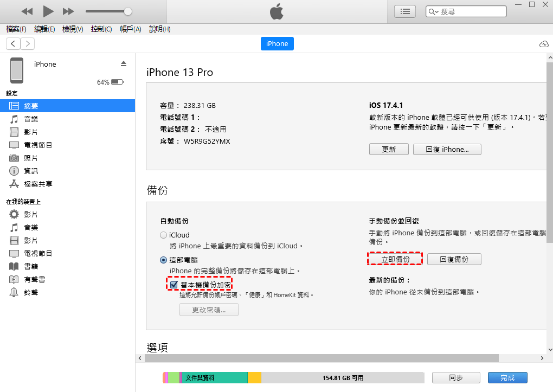The height and width of the screenshot is (392, 553).
Task: Select the 這部電腦 (This Computer) radio button
Action: (x=163, y=260)
